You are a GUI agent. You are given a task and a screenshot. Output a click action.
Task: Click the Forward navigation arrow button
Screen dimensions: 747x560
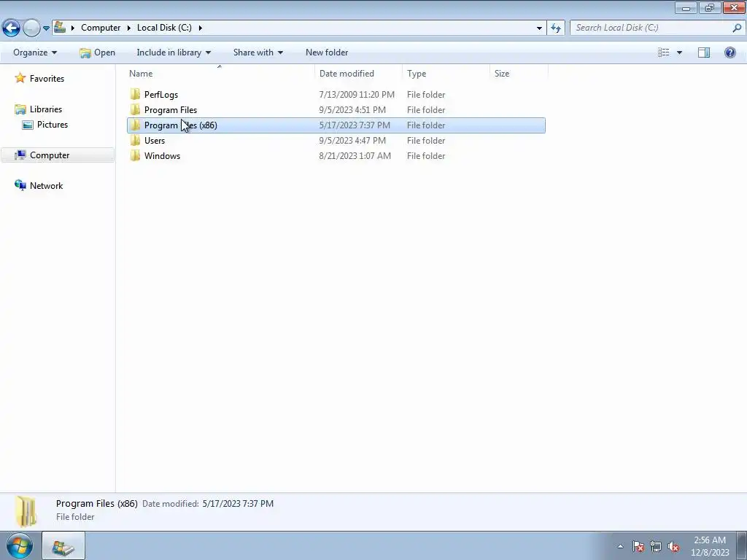[31, 28]
